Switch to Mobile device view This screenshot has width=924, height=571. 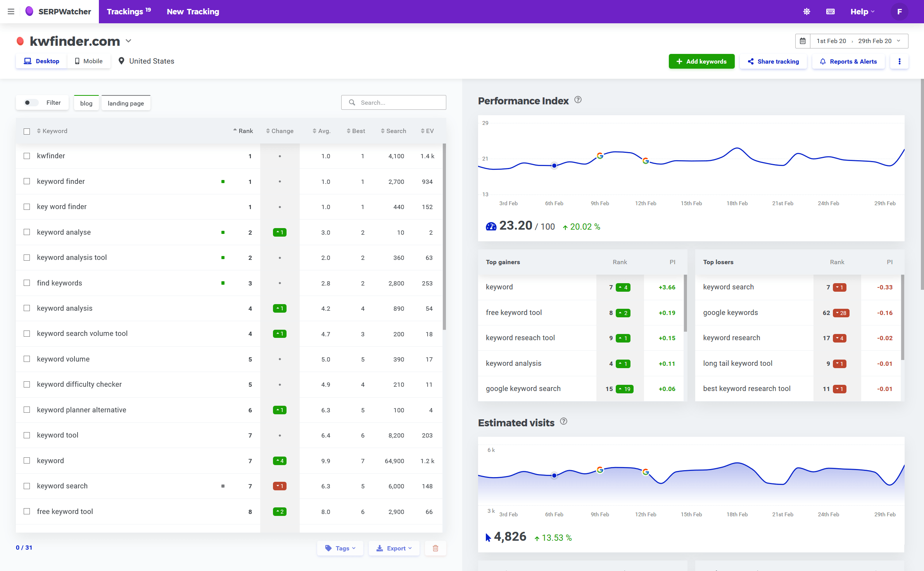(x=89, y=61)
